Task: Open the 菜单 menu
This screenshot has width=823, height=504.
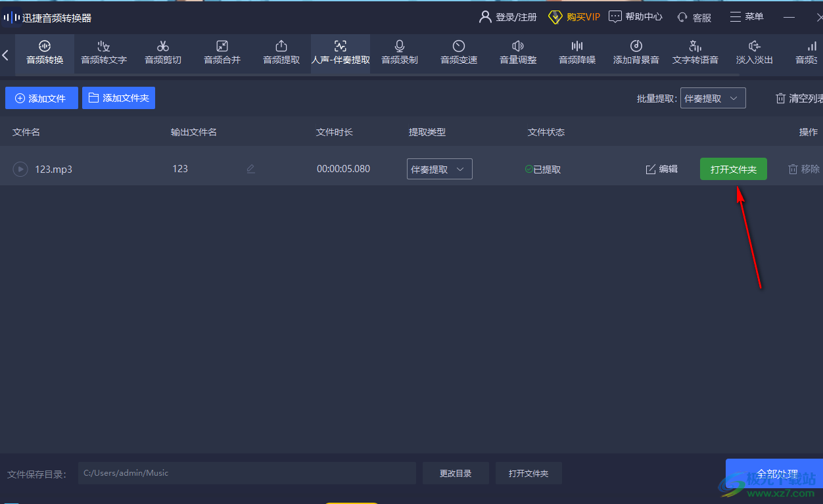Action: point(747,17)
